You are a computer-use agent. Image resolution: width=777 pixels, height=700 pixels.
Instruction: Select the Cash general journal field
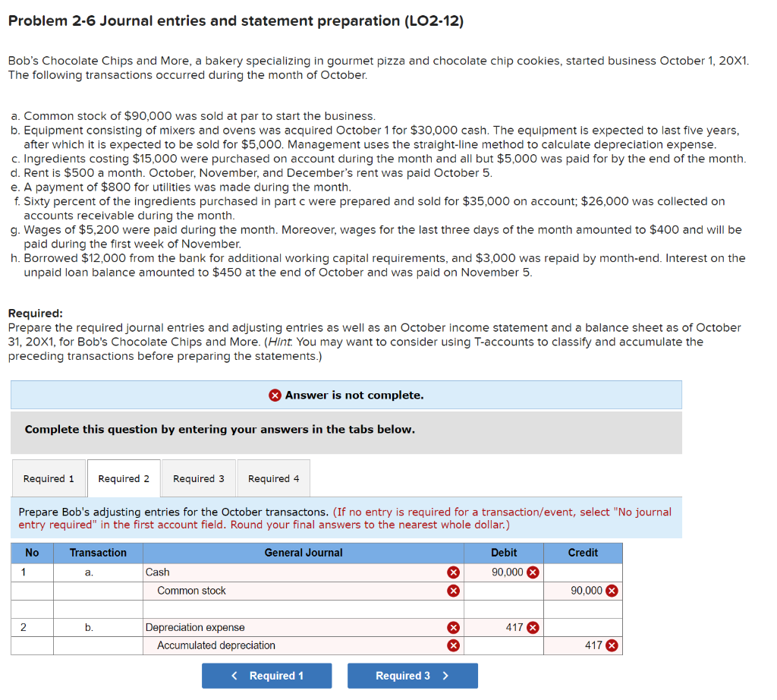[304, 572]
